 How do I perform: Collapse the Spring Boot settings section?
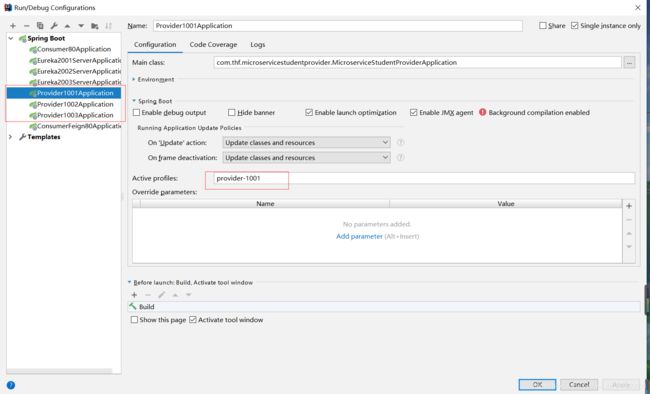coord(134,101)
